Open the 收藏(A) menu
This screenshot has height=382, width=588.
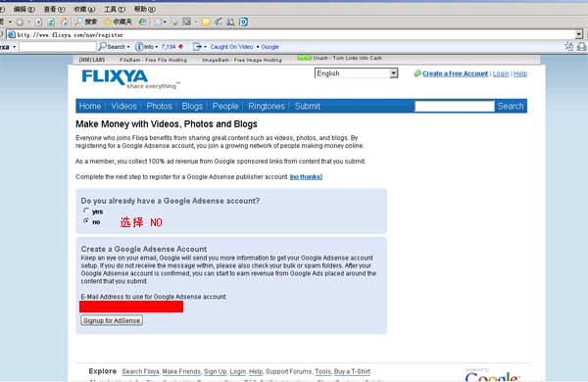point(84,9)
